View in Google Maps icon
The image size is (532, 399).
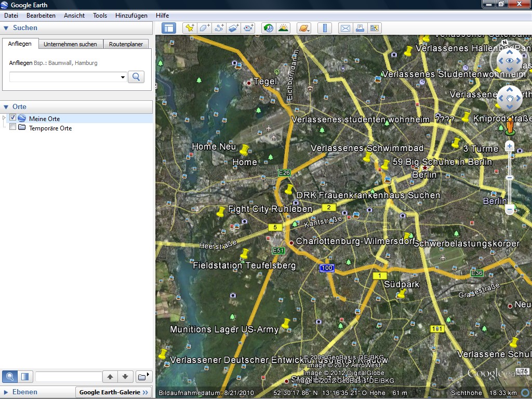coord(375,28)
